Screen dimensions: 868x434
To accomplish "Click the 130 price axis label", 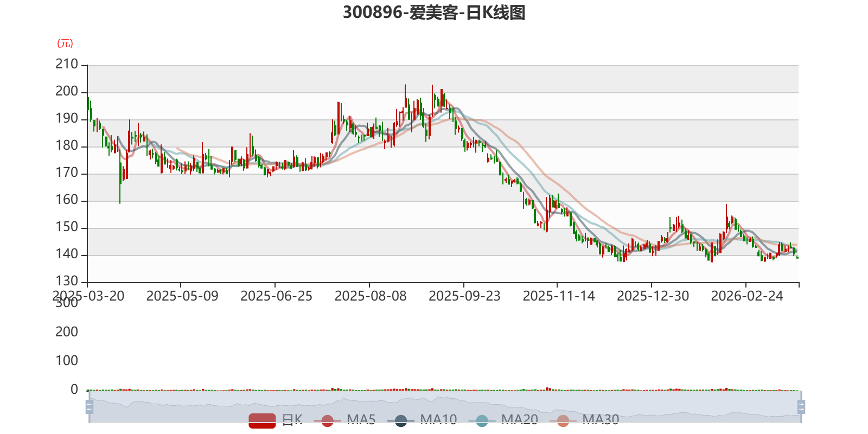I will click(x=67, y=281).
